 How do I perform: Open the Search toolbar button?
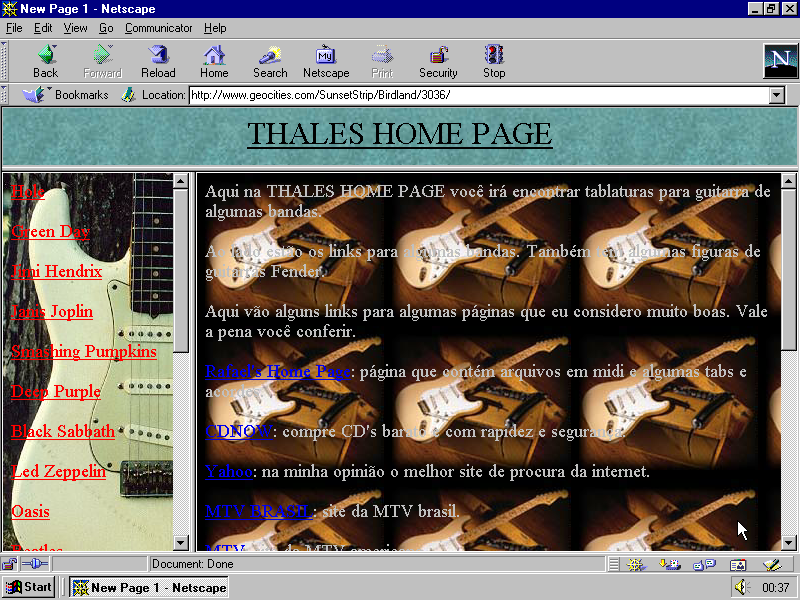270,61
